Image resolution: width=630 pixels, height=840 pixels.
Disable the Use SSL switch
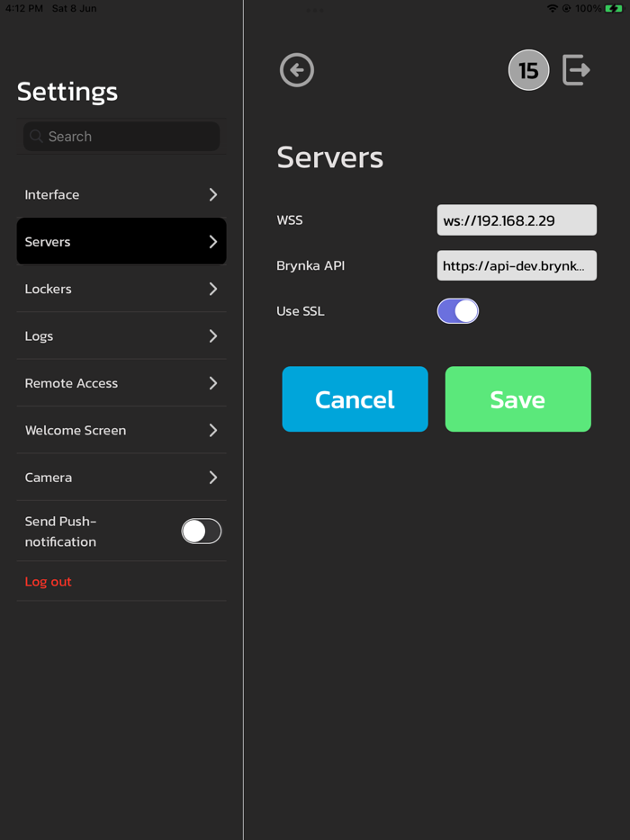[458, 310]
